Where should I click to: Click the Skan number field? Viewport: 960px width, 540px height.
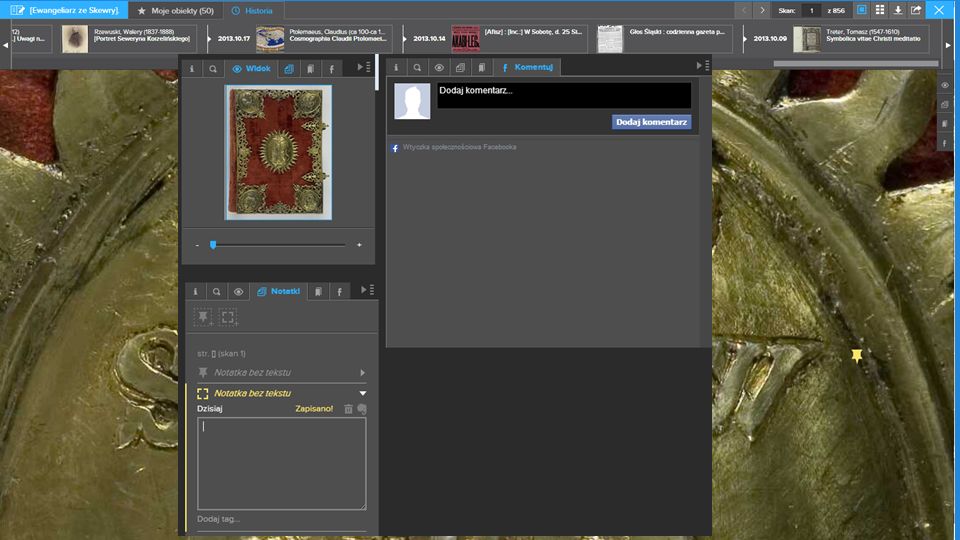click(812, 10)
